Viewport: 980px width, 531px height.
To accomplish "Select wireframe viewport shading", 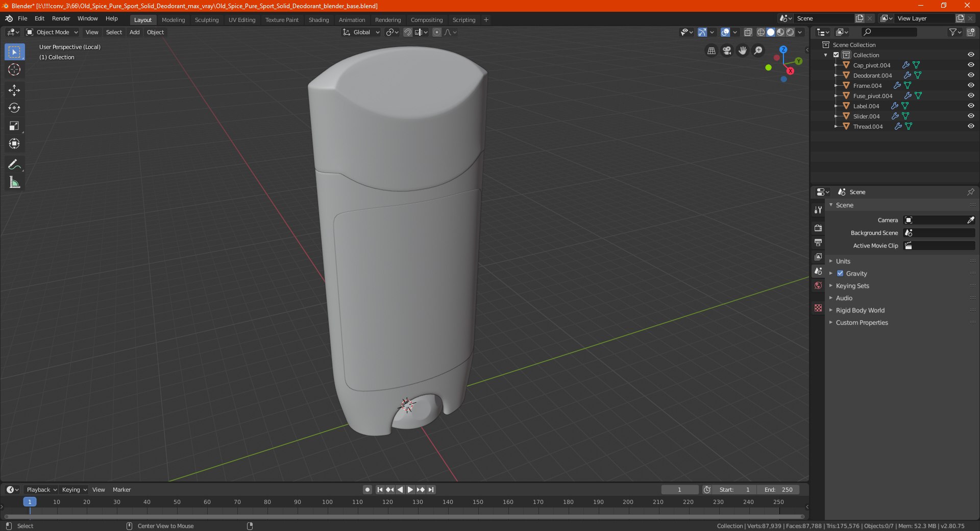I will tap(761, 32).
